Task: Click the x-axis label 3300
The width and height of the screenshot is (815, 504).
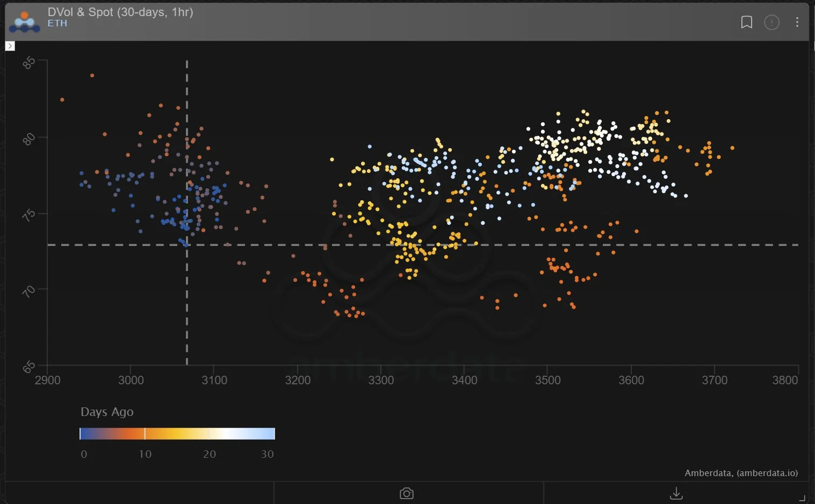Action: tap(381, 380)
